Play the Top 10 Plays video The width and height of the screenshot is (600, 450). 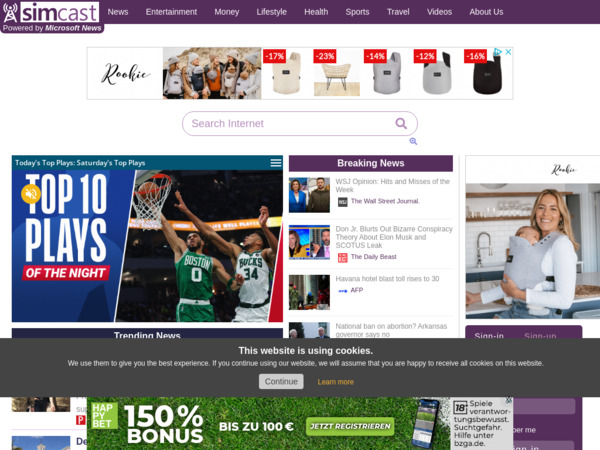click(x=147, y=246)
